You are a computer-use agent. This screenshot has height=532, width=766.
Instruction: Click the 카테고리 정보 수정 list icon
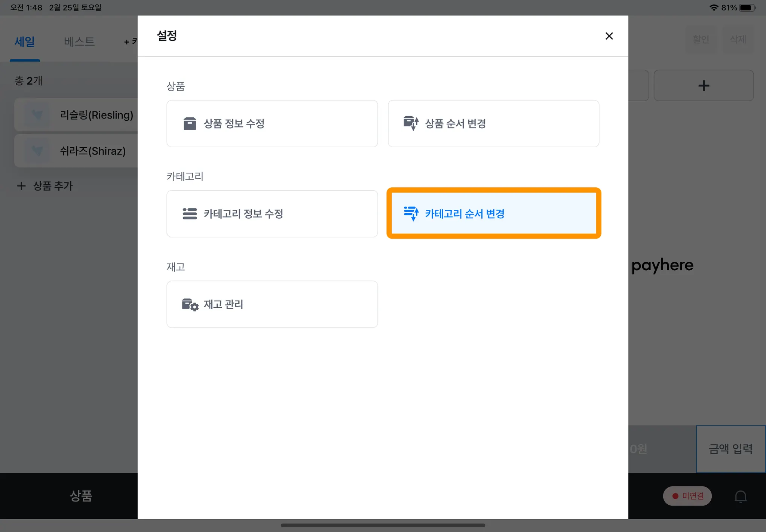pyautogui.click(x=190, y=214)
